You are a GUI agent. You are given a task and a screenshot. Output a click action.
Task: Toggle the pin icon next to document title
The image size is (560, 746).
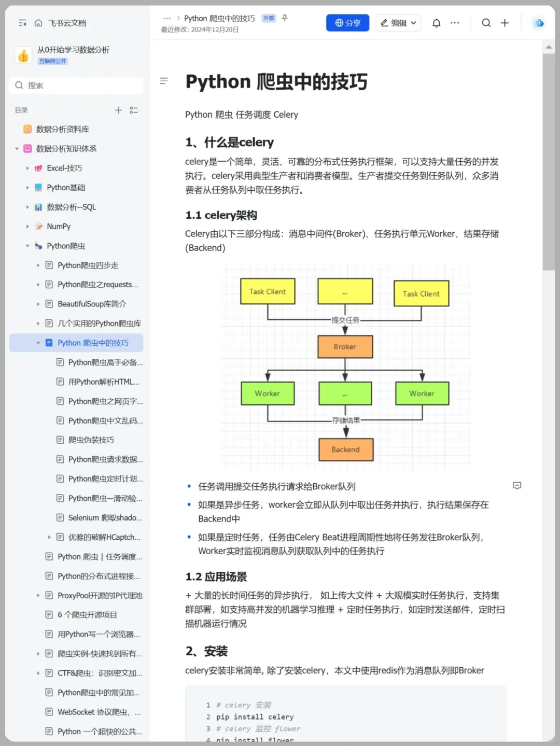pyautogui.click(x=284, y=18)
